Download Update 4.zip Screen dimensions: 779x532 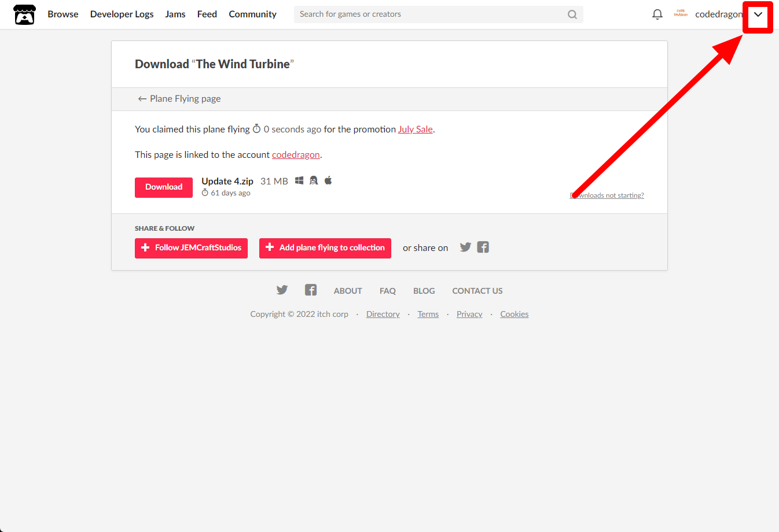(x=164, y=187)
